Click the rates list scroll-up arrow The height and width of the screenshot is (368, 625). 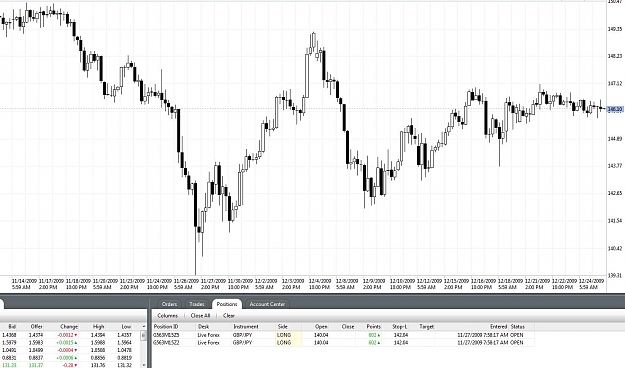143,327
